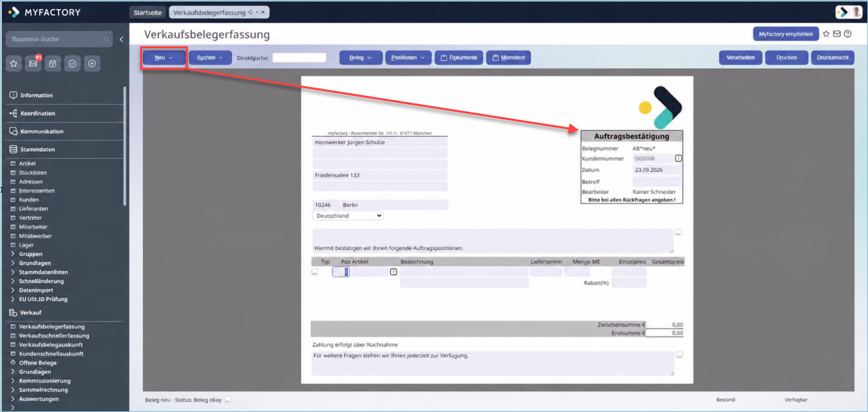
Task: Expand the Gruppen tree node
Action: coord(12,254)
